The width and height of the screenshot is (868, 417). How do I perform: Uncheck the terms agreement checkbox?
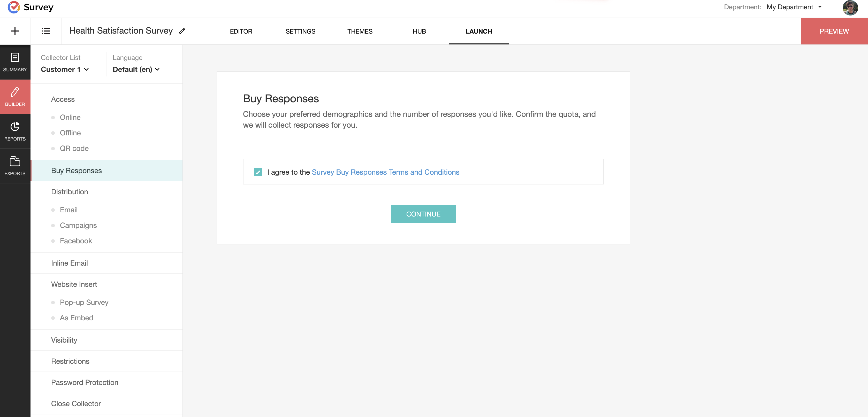(258, 172)
